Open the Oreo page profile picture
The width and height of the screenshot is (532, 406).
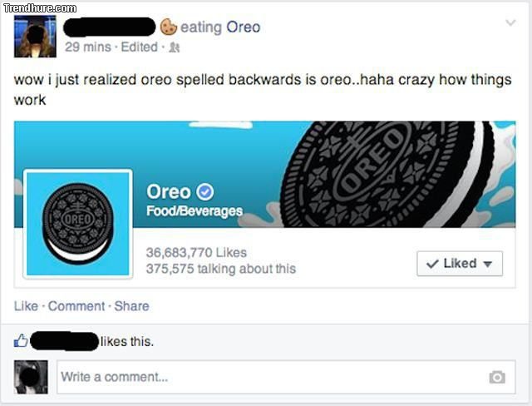point(78,222)
